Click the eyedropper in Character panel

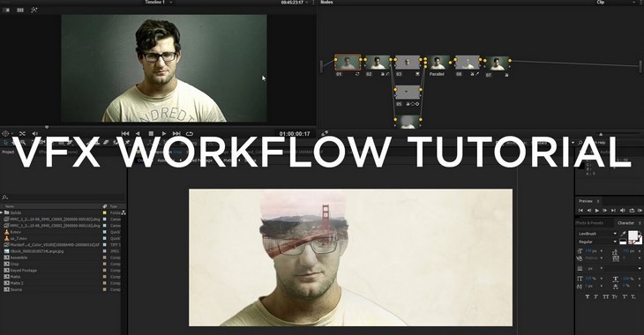point(623,234)
